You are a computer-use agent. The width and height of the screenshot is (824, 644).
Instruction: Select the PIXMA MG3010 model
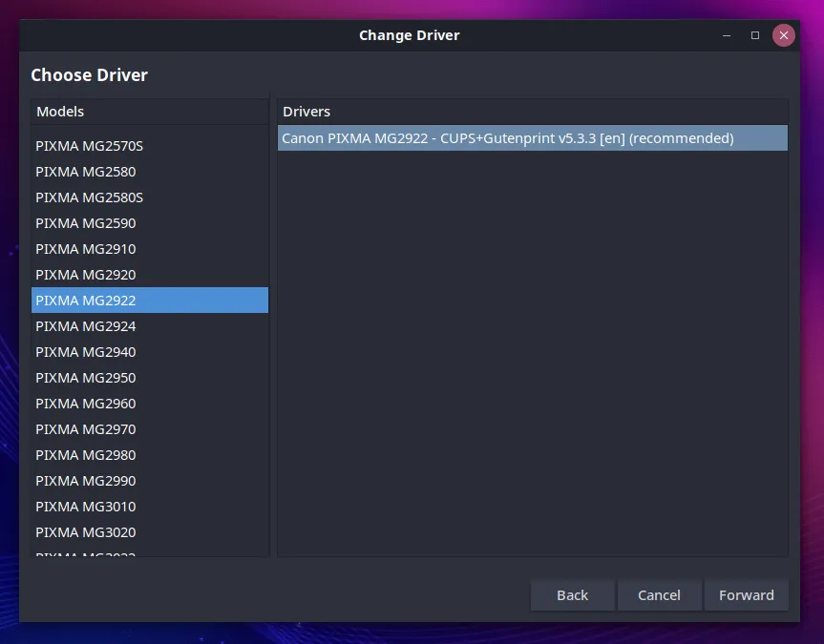(86, 507)
